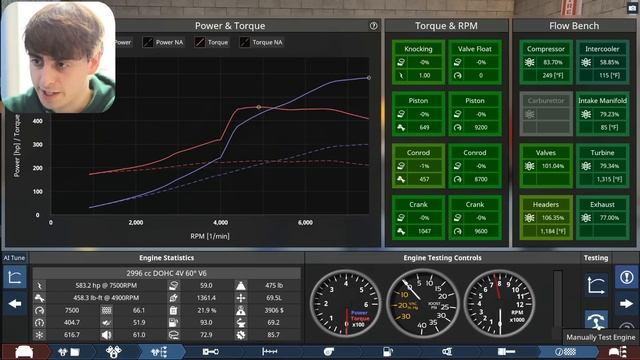Click the AI Tune graph button

click(15, 277)
